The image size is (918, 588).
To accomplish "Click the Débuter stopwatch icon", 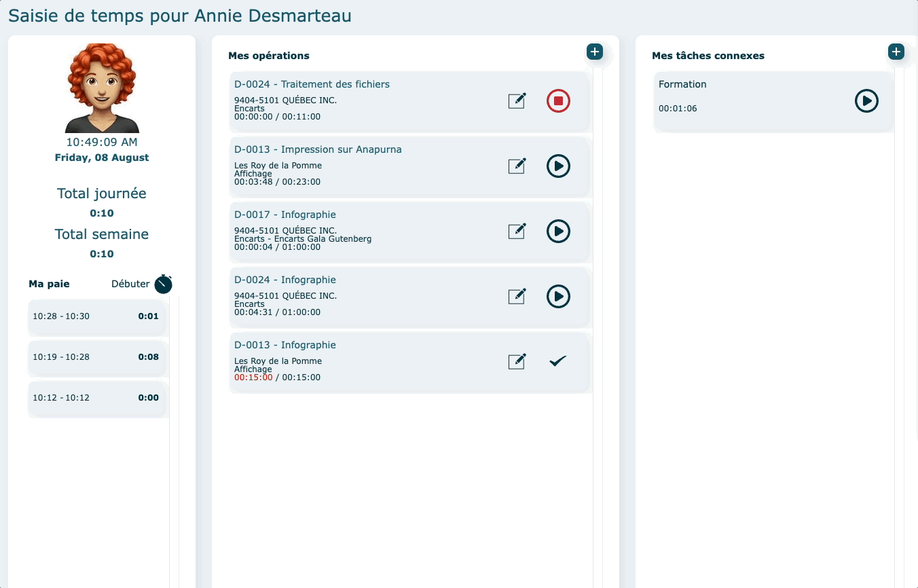I will pos(163,284).
